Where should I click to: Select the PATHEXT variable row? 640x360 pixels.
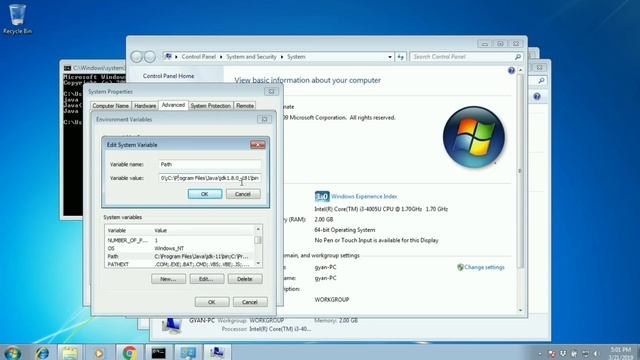180,264
